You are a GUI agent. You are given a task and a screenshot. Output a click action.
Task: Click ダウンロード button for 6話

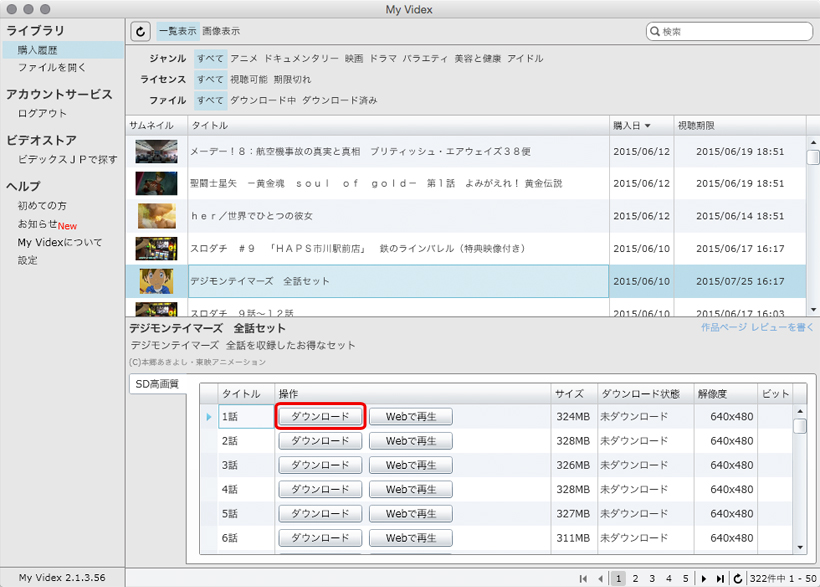(320, 538)
